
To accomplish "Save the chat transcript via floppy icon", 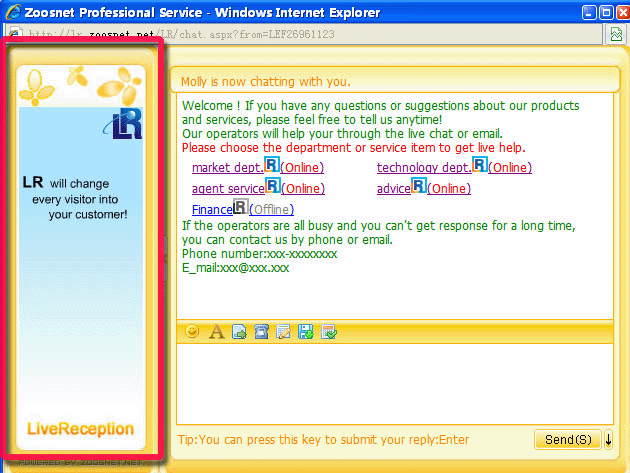I will click(x=306, y=332).
